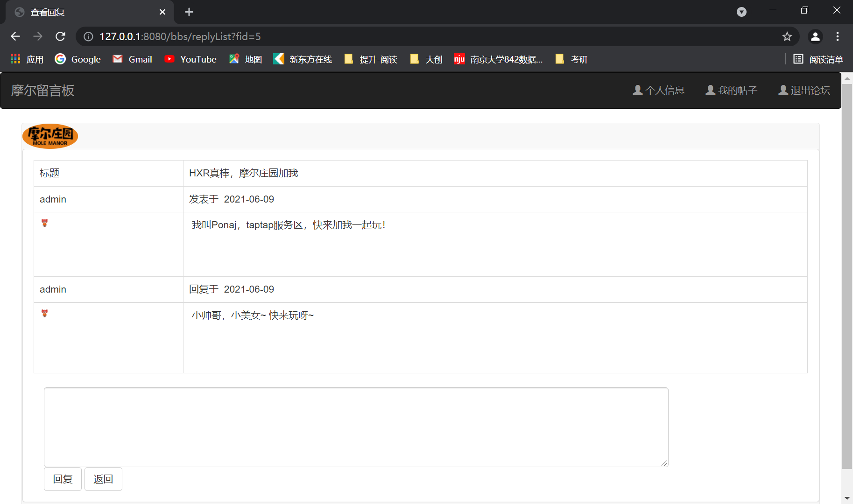
Task: Open the 应用 apps shortcut
Action: [27, 59]
